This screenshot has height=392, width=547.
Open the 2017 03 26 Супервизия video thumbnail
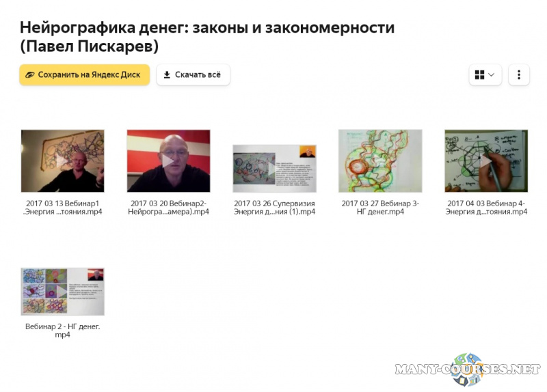pos(274,168)
